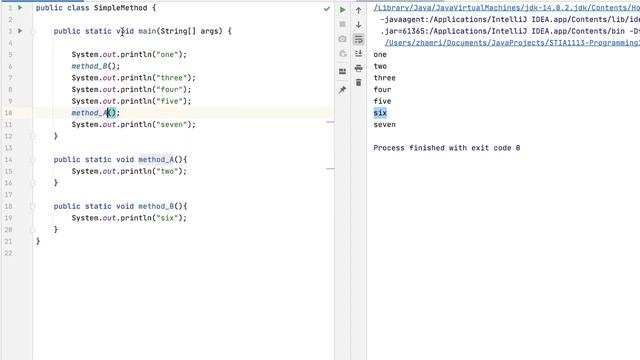Click run gutter arrow beside main method
The image size is (640, 360).
pyautogui.click(x=20, y=31)
